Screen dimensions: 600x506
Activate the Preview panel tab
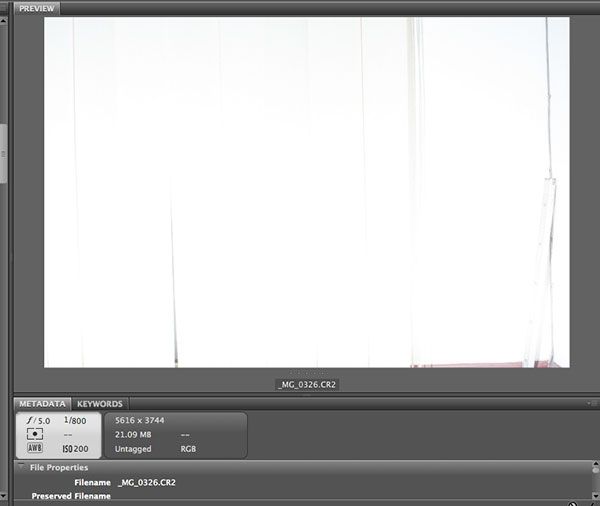[37, 8]
